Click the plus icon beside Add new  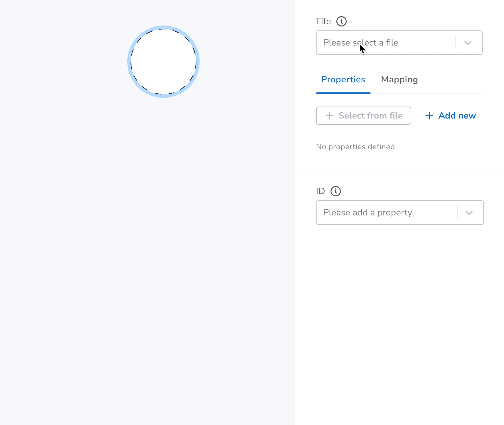coord(429,116)
